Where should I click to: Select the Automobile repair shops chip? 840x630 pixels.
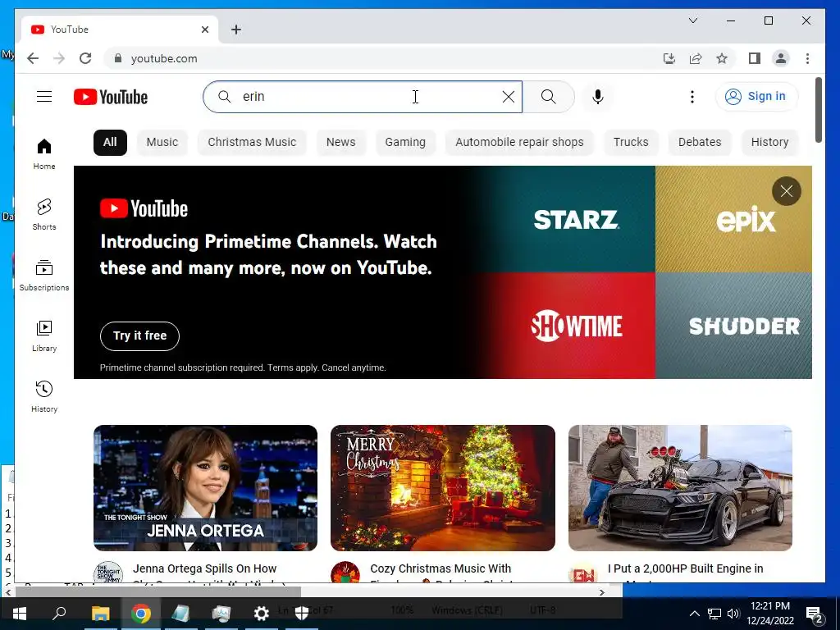tap(519, 142)
